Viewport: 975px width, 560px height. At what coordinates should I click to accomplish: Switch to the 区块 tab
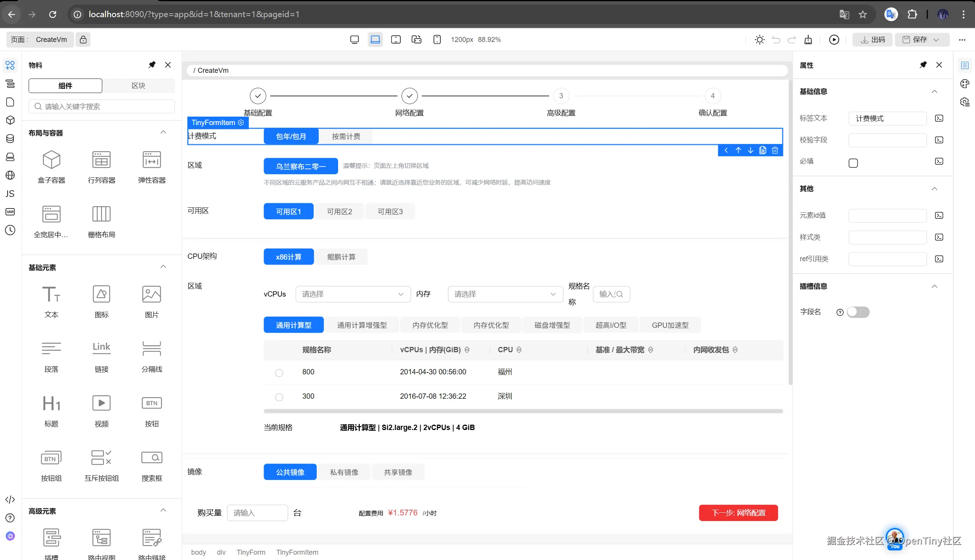coord(138,86)
